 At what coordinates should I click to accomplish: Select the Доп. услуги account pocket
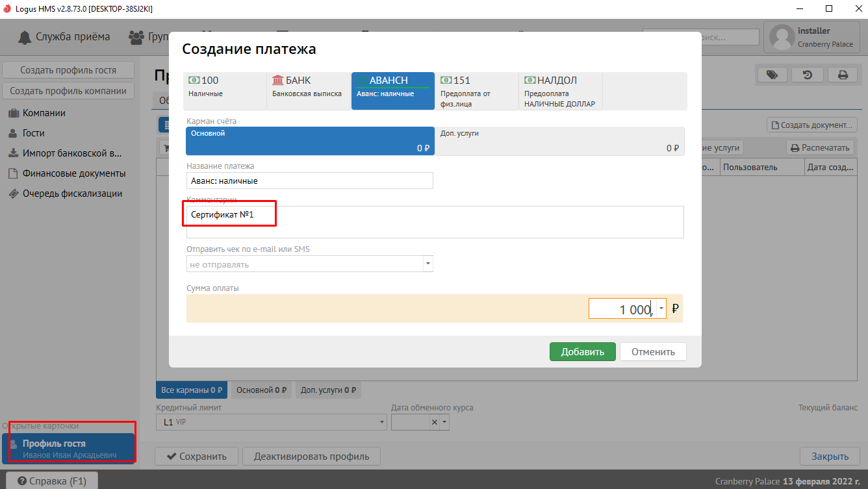click(559, 141)
